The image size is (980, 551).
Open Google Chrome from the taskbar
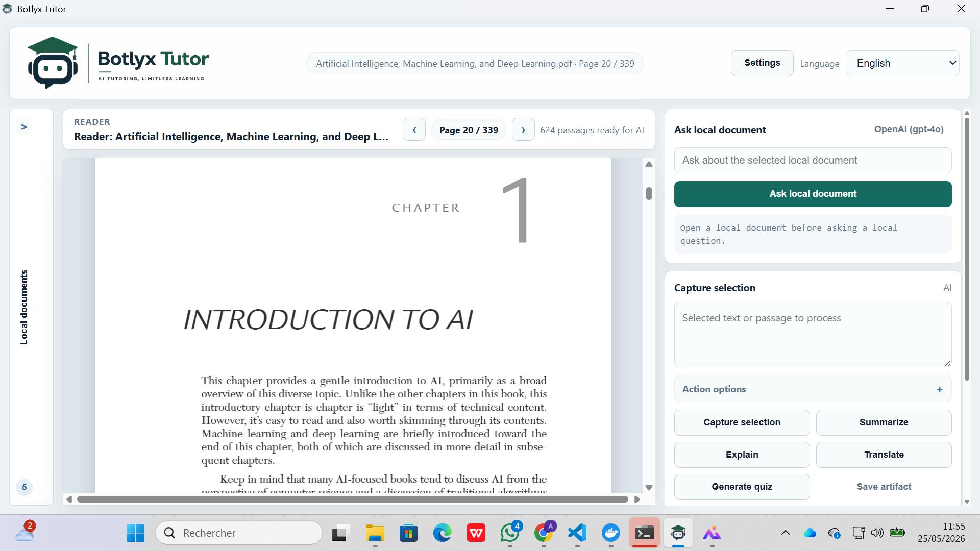pyautogui.click(x=544, y=533)
